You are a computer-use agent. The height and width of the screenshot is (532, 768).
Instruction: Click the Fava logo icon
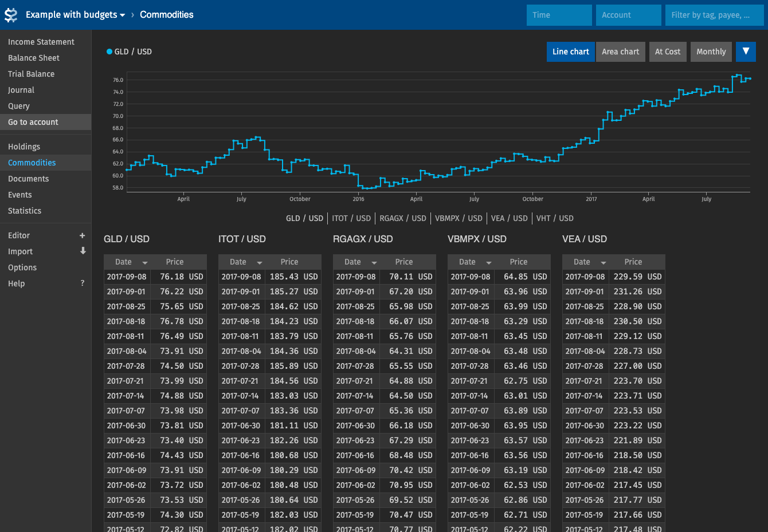tap(11, 15)
